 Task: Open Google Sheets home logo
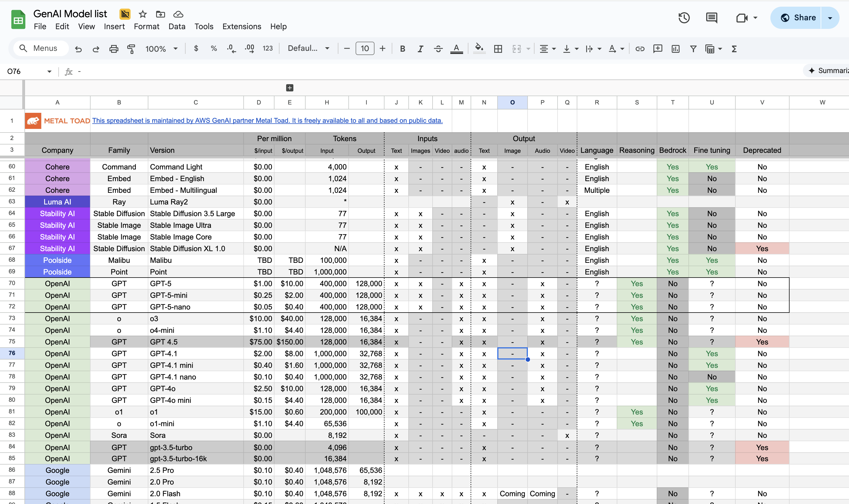click(x=18, y=19)
